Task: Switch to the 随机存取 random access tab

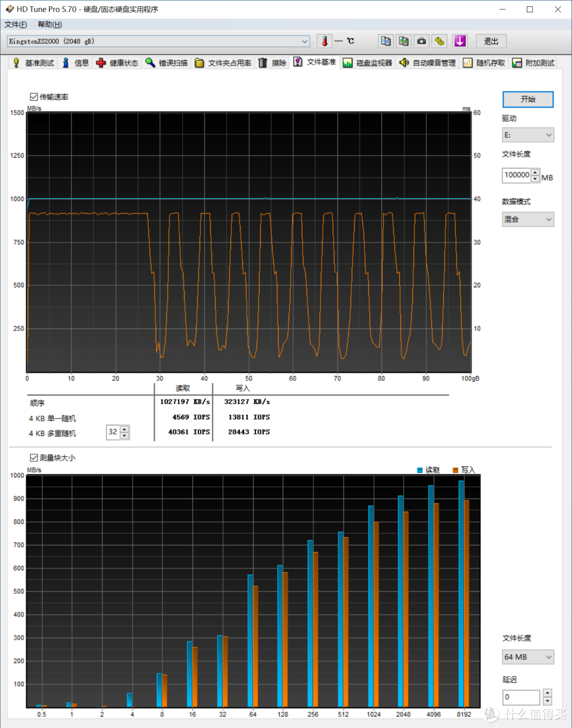Action: coord(484,63)
